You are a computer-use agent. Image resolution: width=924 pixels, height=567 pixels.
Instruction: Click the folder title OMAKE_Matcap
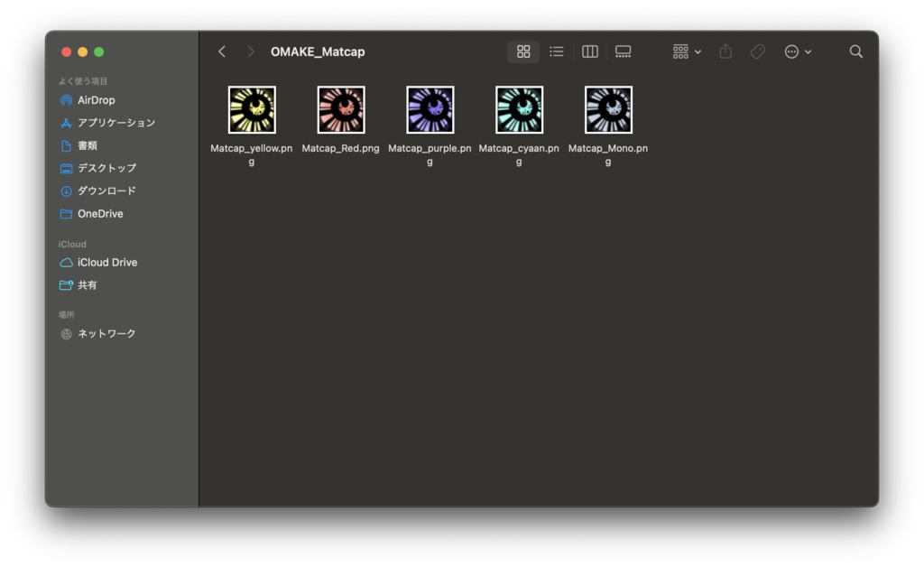coord(318,51)
